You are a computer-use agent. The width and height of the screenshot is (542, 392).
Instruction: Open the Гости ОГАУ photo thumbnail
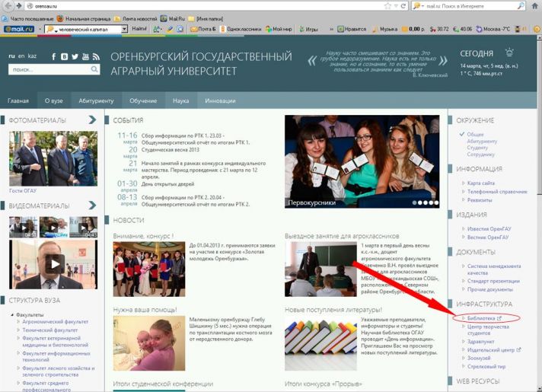pos(53,158)
